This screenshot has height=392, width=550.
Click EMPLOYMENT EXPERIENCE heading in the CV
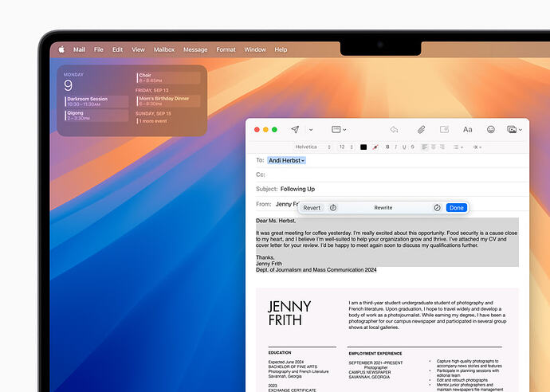point(375,354)
